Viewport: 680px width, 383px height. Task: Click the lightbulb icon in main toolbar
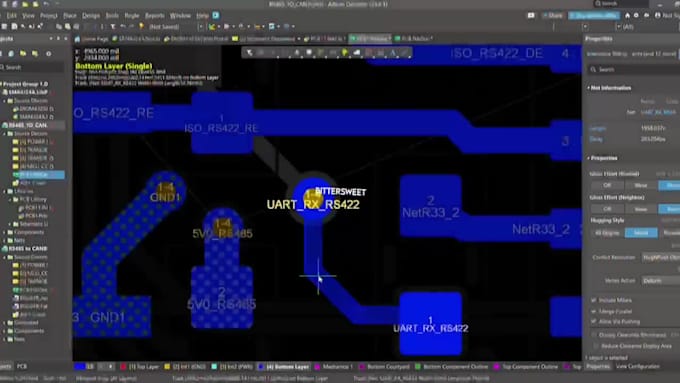click(141, 26)
